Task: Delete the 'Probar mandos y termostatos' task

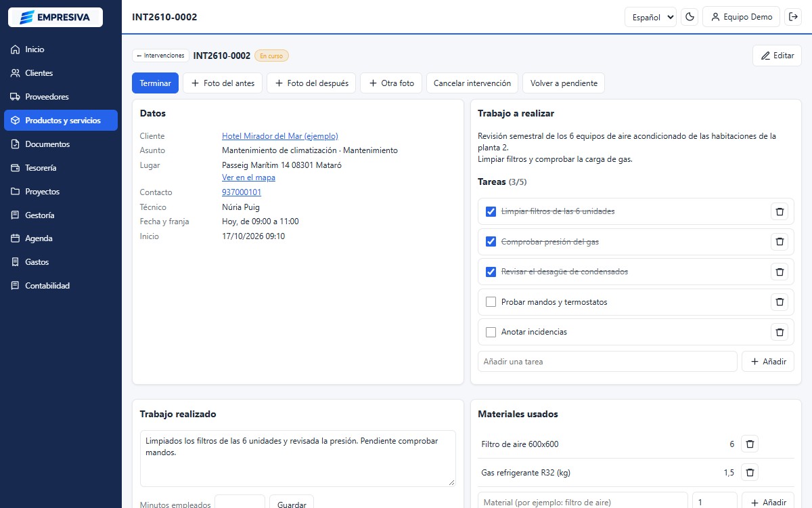Action: point(780,302)
